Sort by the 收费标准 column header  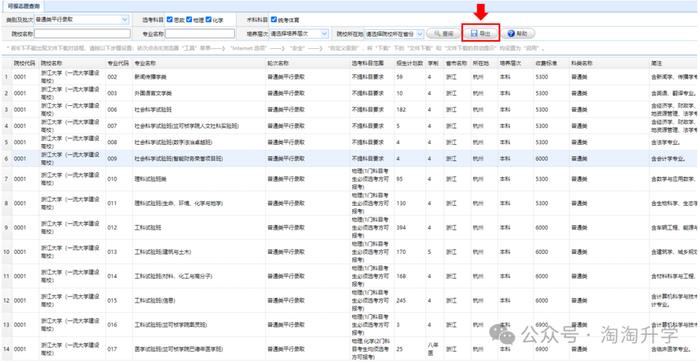click(546, 63)
